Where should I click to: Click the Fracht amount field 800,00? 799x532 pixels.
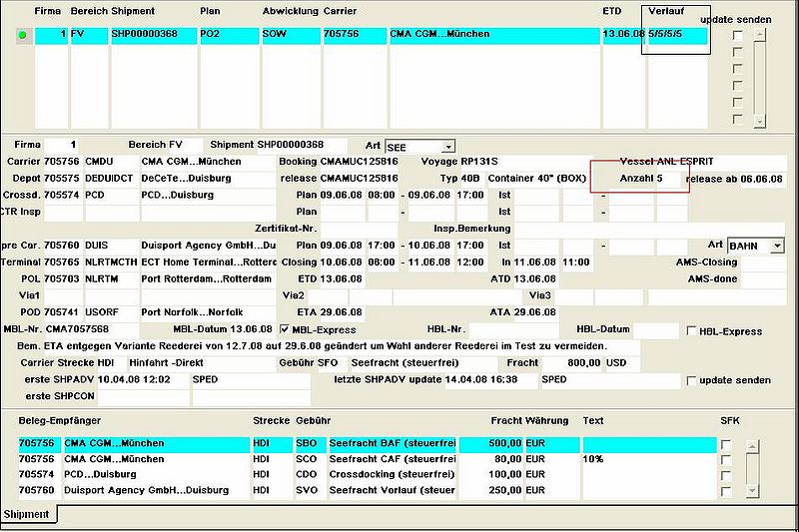click(x=572, y=363)
